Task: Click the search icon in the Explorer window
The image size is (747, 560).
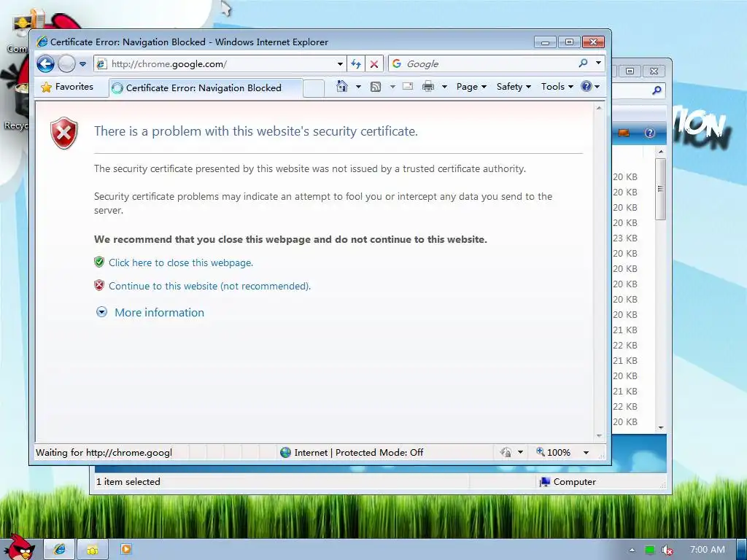Action: 657,90
